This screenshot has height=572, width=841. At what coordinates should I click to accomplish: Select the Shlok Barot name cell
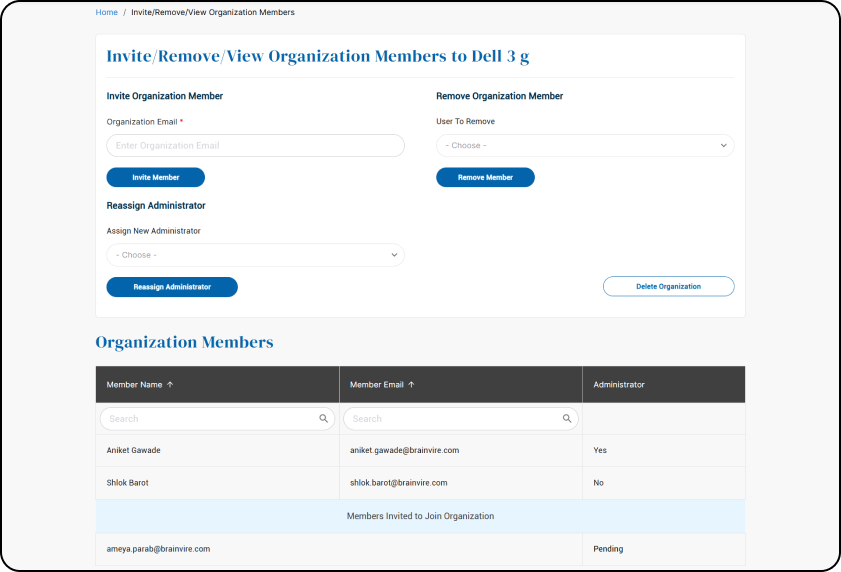pos(217,483)
